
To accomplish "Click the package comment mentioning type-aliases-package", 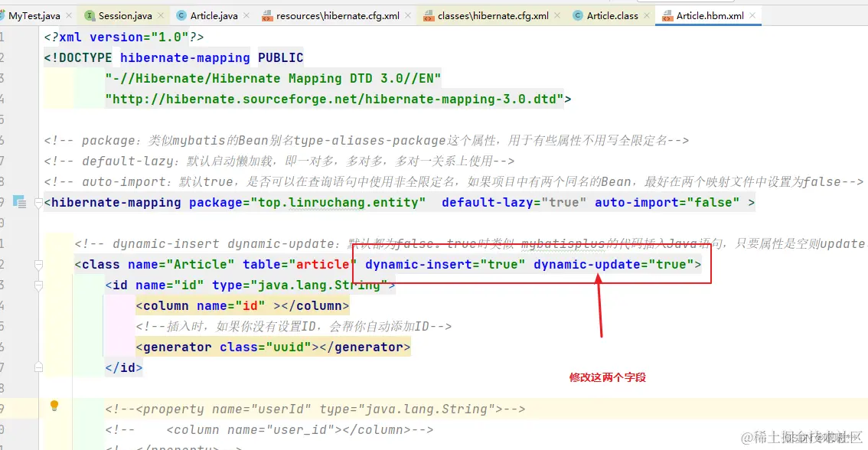I will click(x=367, y=141).
